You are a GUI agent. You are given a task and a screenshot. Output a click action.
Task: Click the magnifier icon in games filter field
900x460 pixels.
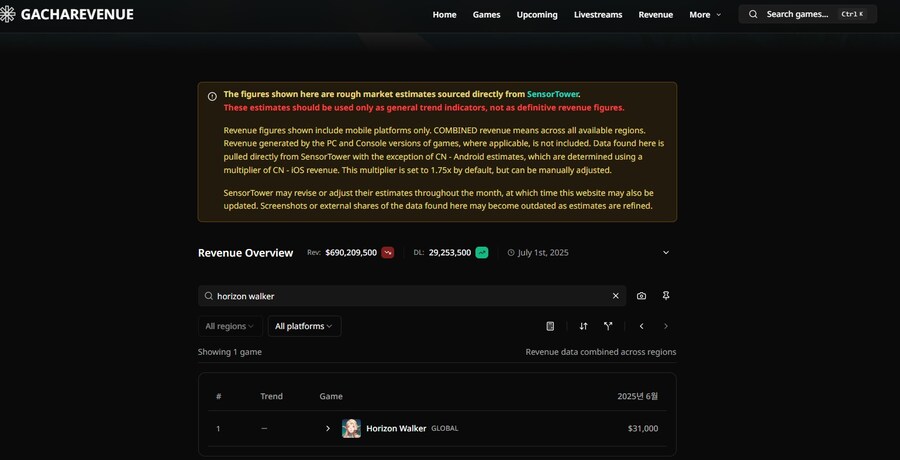(209, 296)
